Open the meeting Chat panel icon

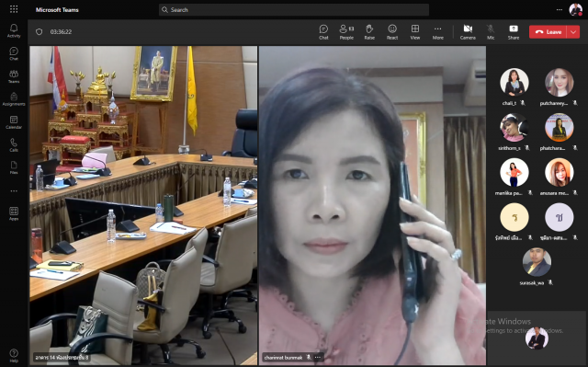pyautogui.click(x=323, y=32)
